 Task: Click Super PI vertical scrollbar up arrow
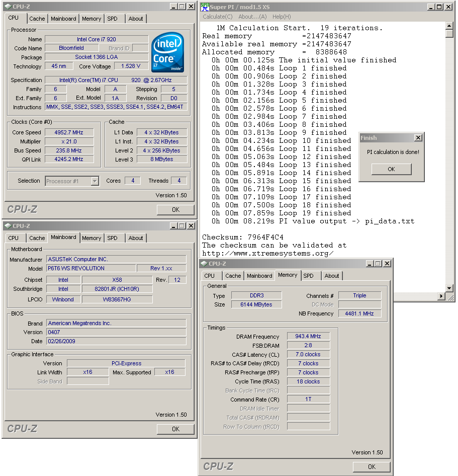449,26
